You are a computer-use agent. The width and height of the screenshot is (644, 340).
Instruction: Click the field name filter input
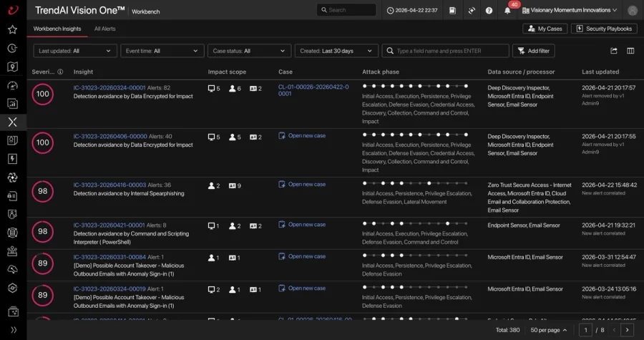[x=446, y=51]
